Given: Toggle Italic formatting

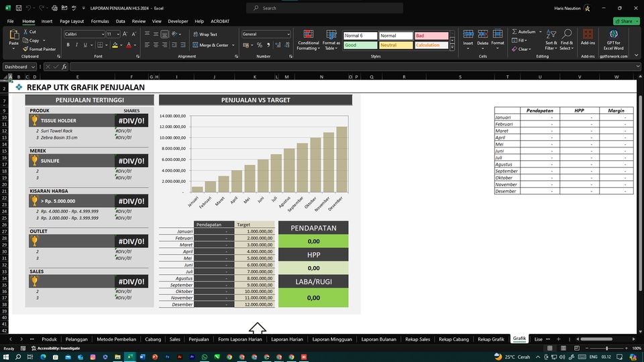Looking at the screenshot, I should (76, 45).
